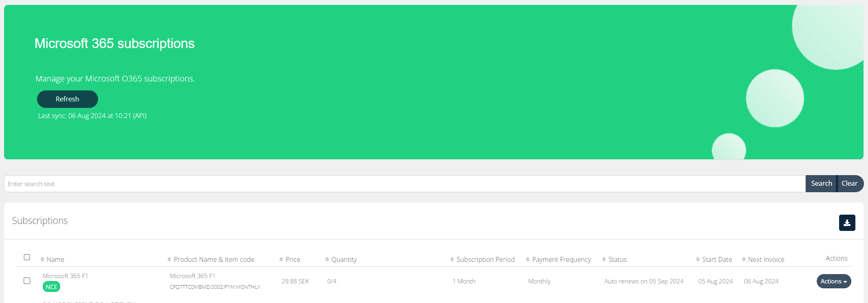This screenshot has height=303, width=868.
Task: Sort table by Status column
Action: [x=604, y=259]
